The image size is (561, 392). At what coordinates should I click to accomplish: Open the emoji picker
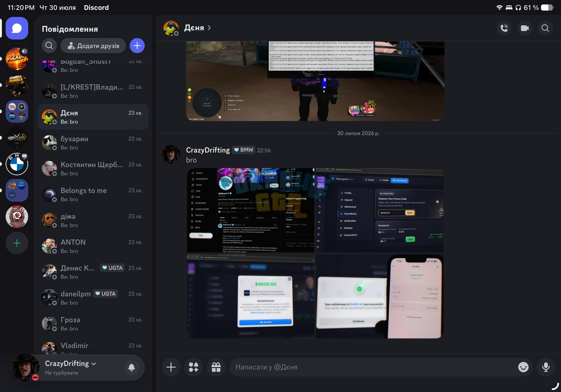click(x=523, y=367)
